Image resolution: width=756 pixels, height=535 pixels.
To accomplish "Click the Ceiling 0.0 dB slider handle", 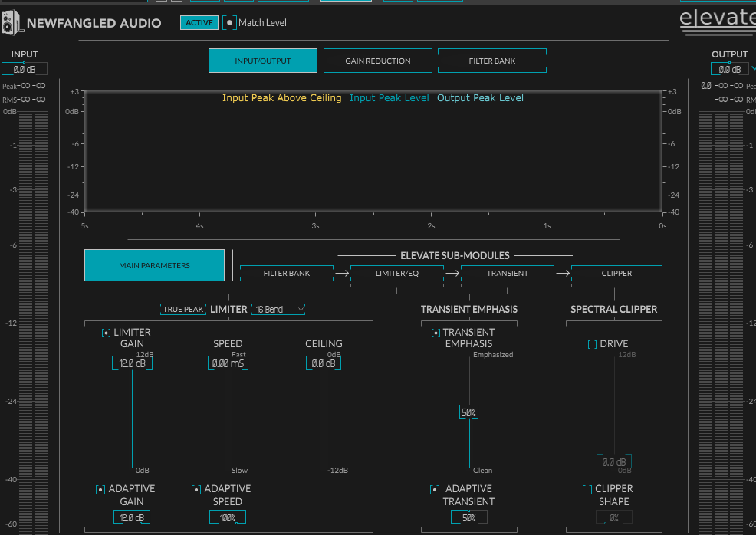I will pos(324,363).
